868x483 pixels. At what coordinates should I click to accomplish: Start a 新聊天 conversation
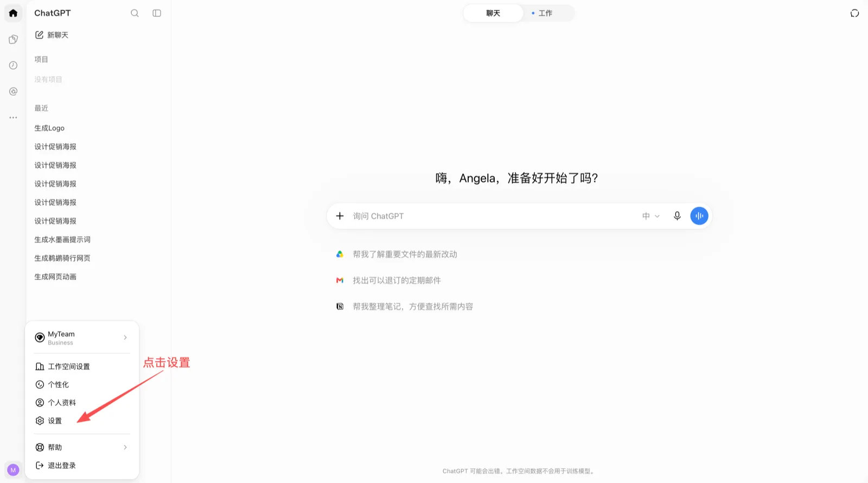point(52,35)
